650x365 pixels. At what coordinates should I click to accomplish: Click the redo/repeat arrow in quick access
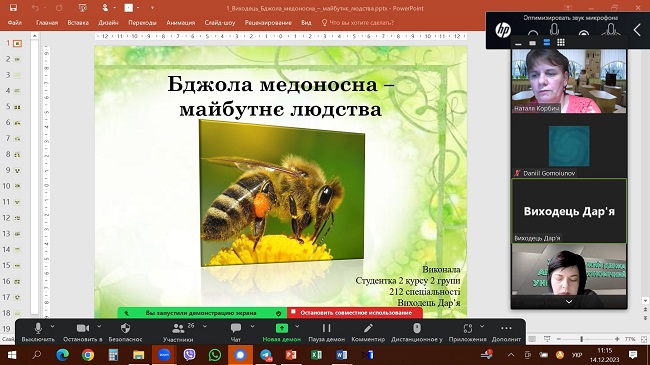click(59, 8)
